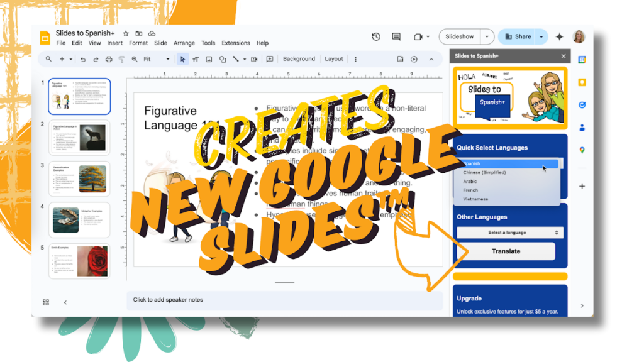
Task: Open the Edit menu
Action: pyautogui.click(x=77, y=43)
